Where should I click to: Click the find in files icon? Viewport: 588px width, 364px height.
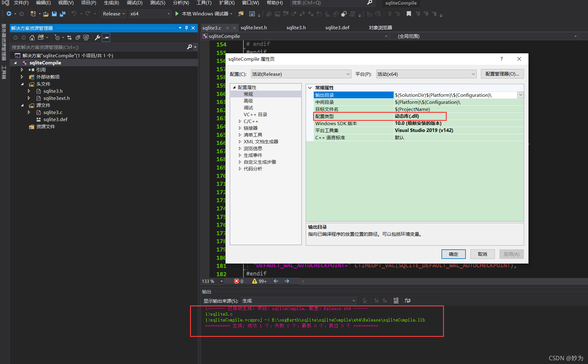[x=241, y=14]
